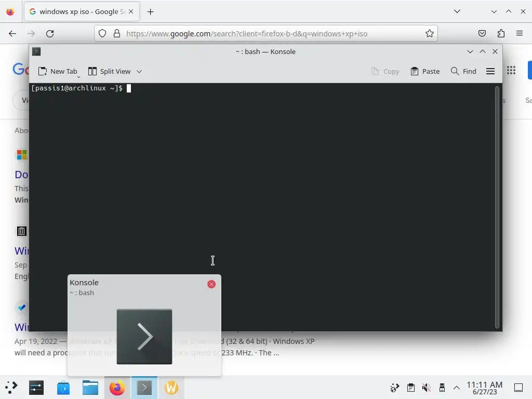
Task: Close the 'windows xp iso' tab
Action: [x=131, y=11]
